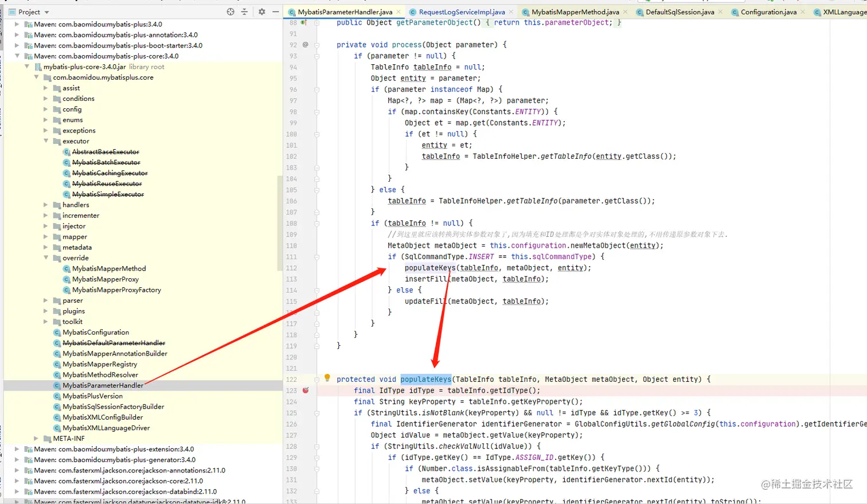Close the DefaultSqlSession.java tab
The height and width of the screenshot is (504, 867).
(720, 11)
